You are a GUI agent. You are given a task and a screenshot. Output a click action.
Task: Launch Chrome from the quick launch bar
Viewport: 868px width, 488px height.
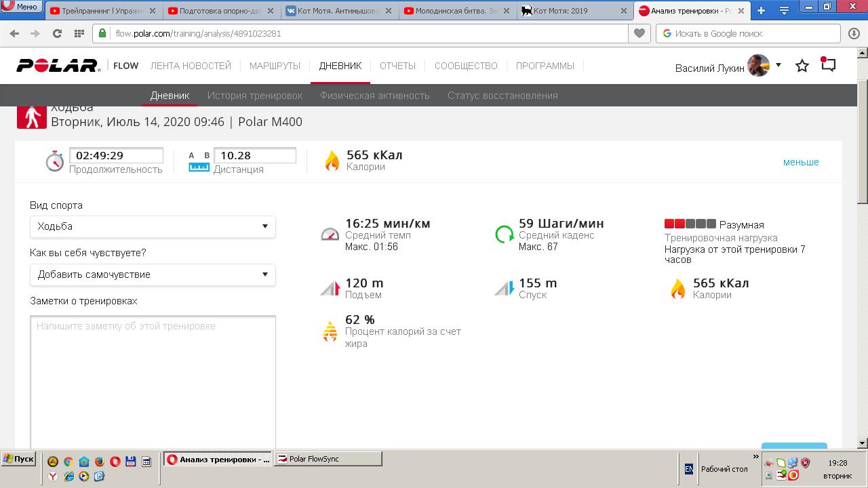(x=68, y=462)
